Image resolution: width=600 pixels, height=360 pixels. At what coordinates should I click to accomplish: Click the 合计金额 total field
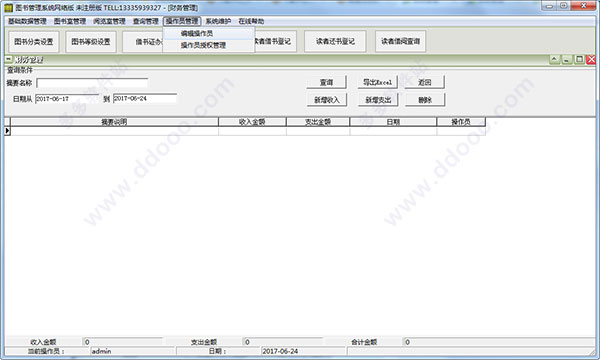coord(499,342)
